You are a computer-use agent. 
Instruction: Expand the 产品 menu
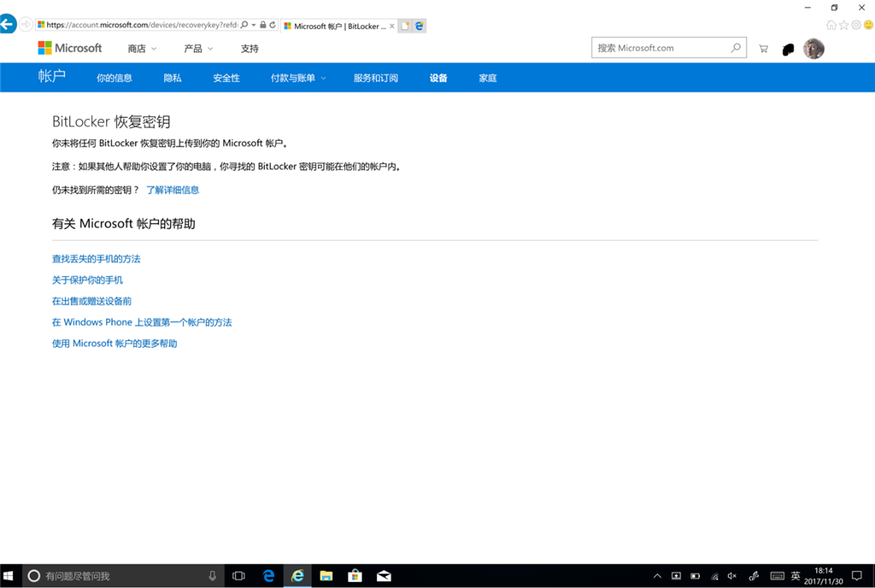(x=198, y=49)
